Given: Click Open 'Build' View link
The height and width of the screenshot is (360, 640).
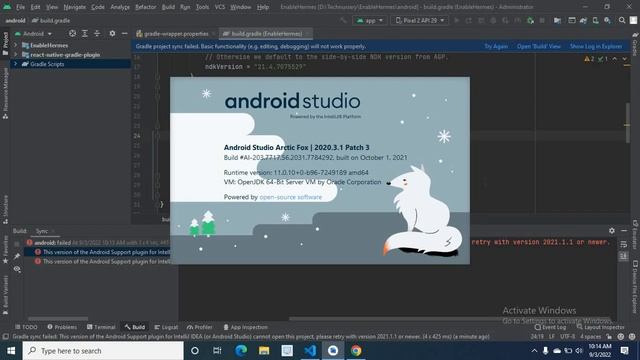Looking at the screenshot, I should (x=538, y=47).
